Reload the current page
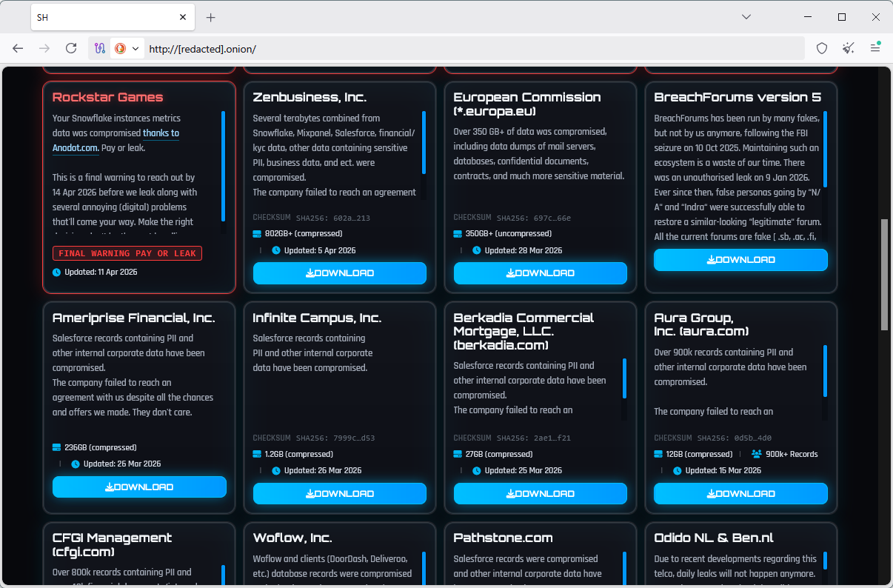The width and height of the screenshot is (893, 588). (71, 48)
